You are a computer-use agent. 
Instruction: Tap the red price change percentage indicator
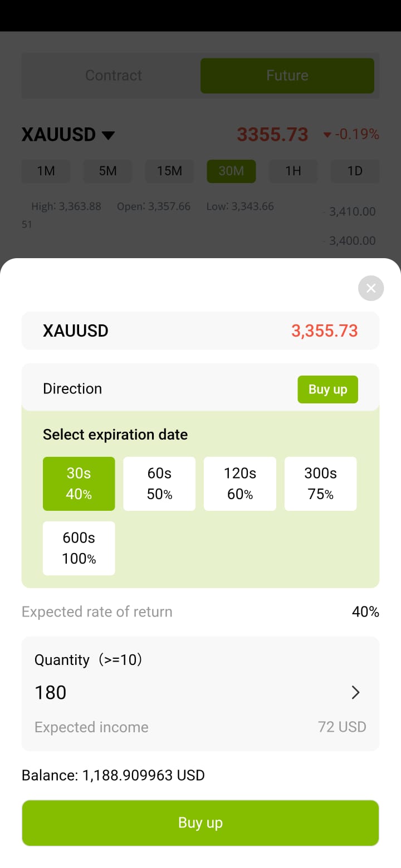(351, 134)
